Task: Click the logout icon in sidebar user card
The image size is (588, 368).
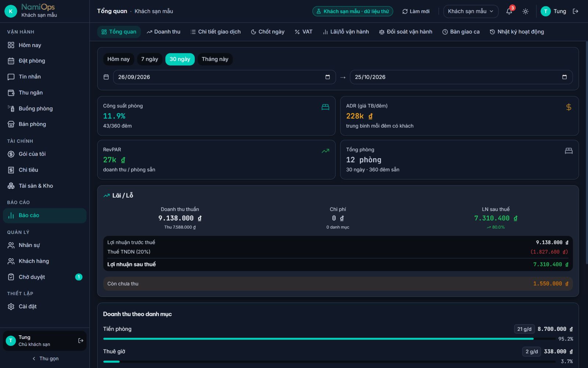Action: 81,341
